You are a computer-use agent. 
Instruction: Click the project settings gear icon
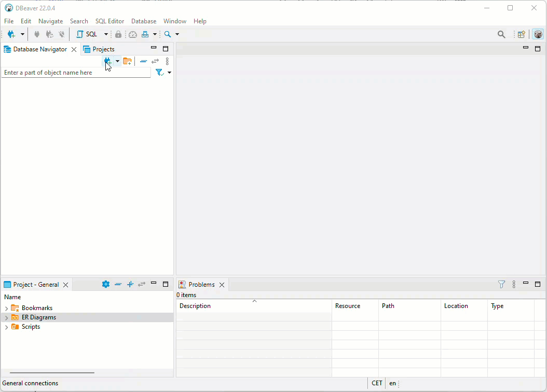point(106,284)
